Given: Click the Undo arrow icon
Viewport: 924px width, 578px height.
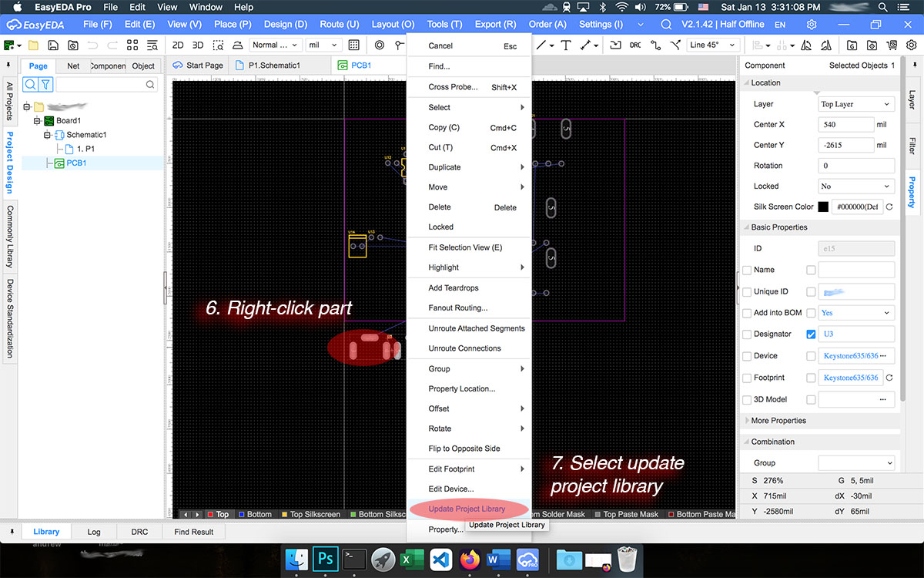Looking at the screenshot, I should [x=92, y=45].
